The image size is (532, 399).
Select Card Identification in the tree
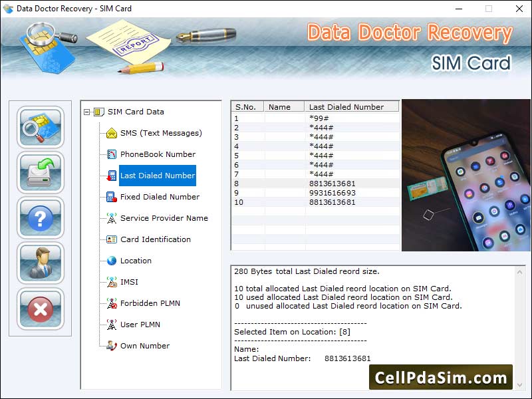pos(155,239)
